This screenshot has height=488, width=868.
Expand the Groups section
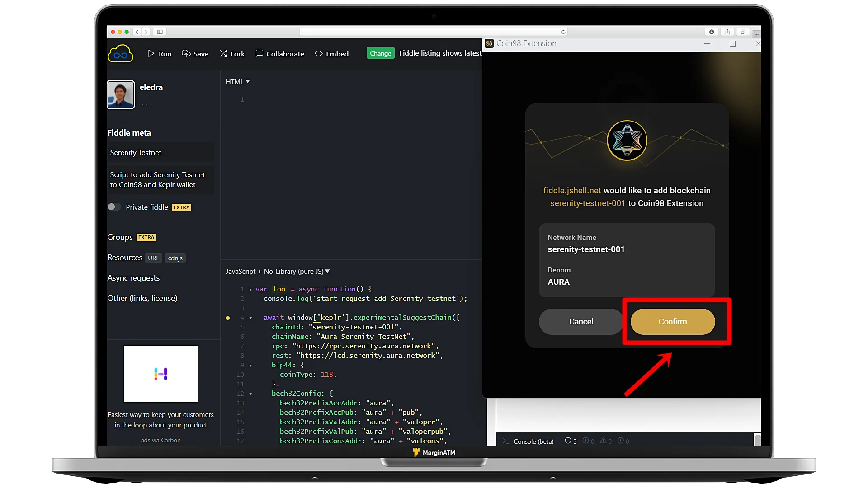click(120, 237)
